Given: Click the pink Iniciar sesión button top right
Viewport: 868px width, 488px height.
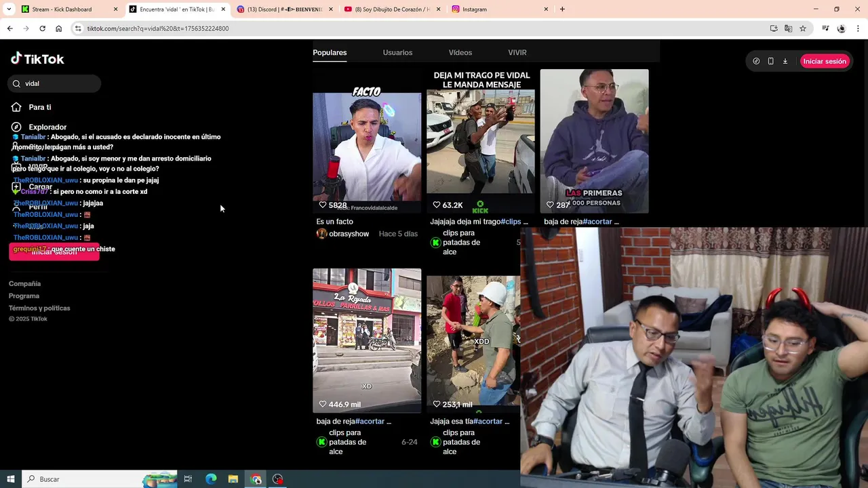Looking at the screenshot, I should [x=825, y=61].
